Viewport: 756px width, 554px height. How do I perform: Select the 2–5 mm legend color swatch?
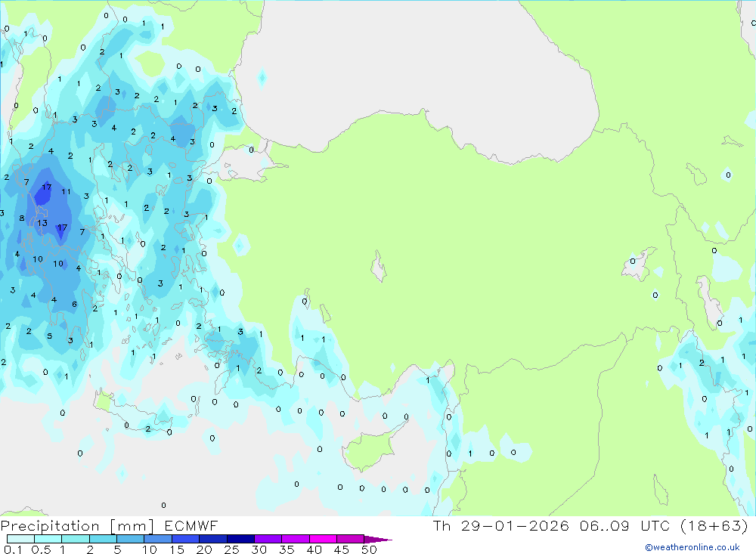(103, 539)
